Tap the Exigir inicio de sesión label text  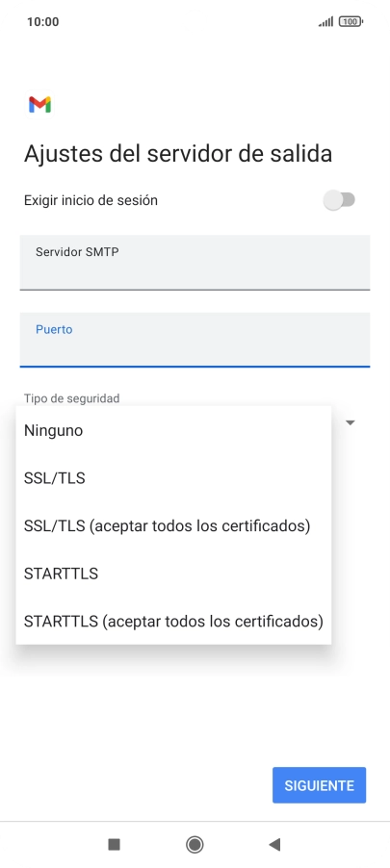pyautogui.click(x=91, y=200)
